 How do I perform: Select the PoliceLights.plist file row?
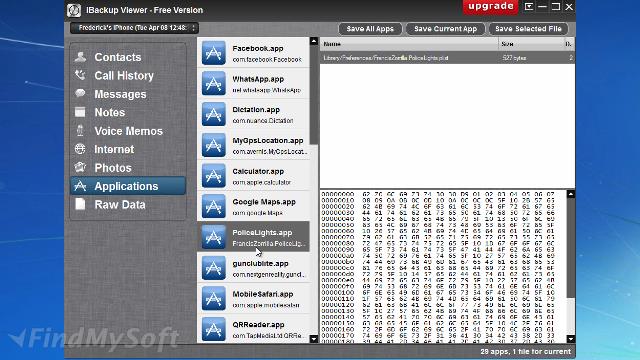click(x=447, y=58)
